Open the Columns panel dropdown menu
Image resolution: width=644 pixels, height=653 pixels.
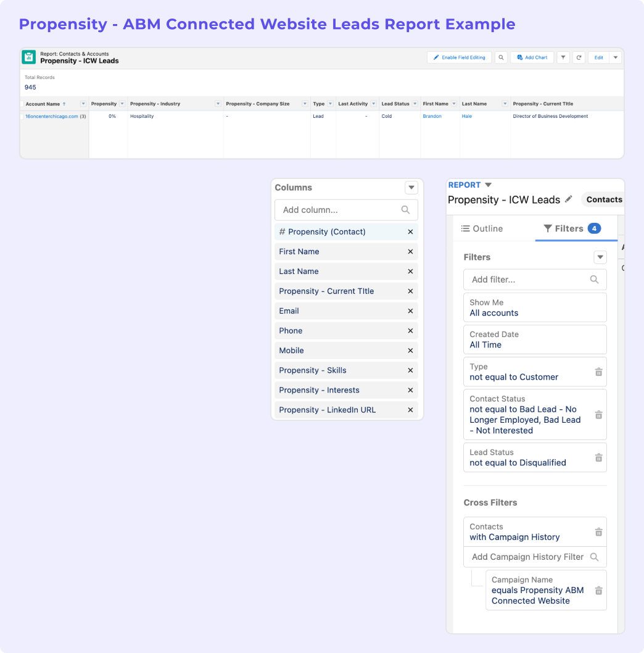pyautogui.click(x=411, y=188)
